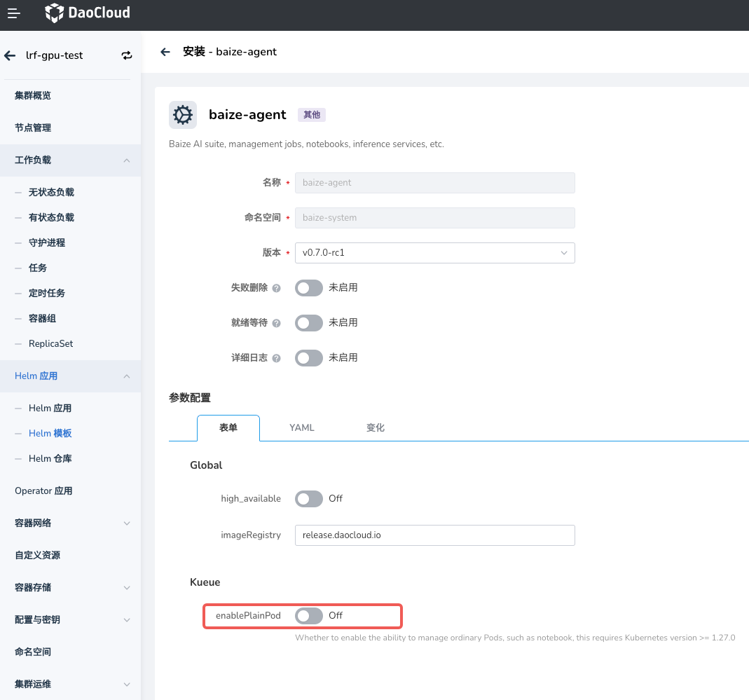Click help icon next to 详细日志
The width and height of the screenshot is (749, 700).
coord(276,358)
